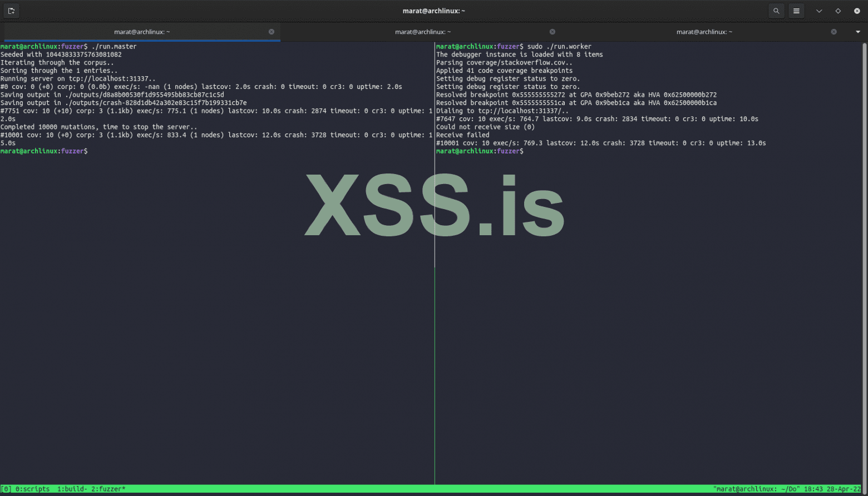Close the terminal window
This screenshot has height=496, width=868.
(x=857, y=11)
